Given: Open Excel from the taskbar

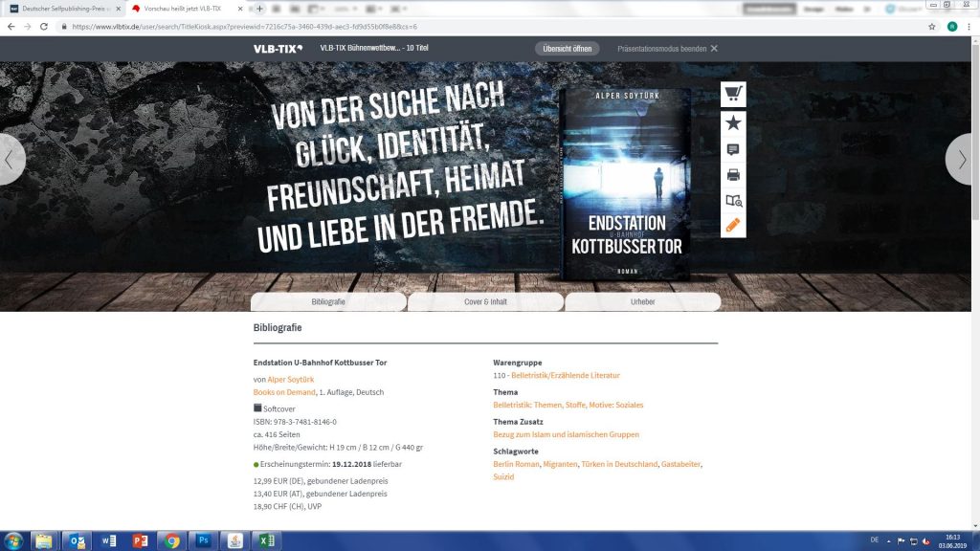Looking at the screenshot, I should click(266, 541).
